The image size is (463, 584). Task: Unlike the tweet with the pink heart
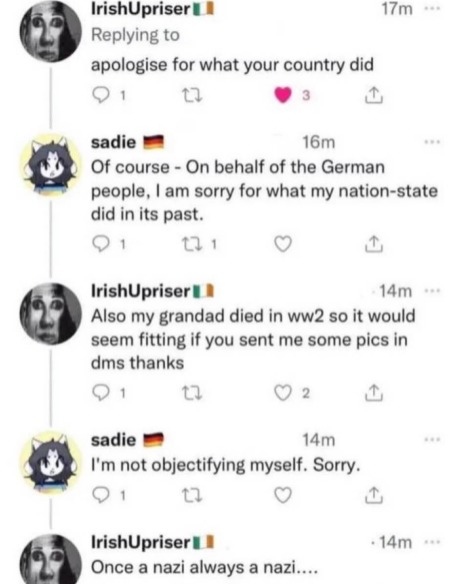tap(283, 95)
